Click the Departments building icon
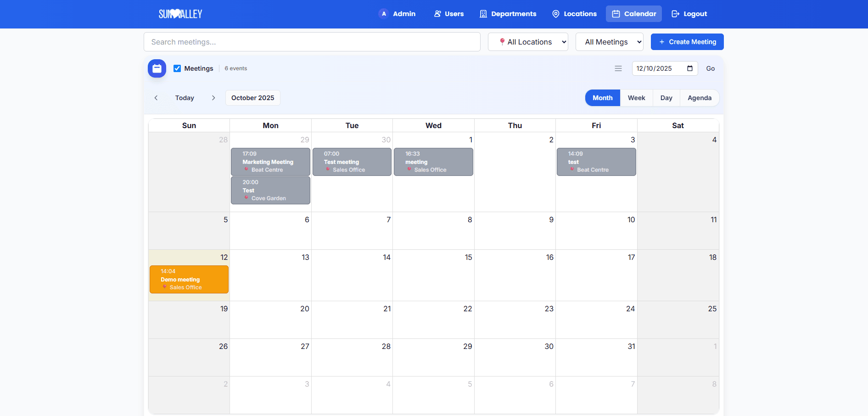 483,14
